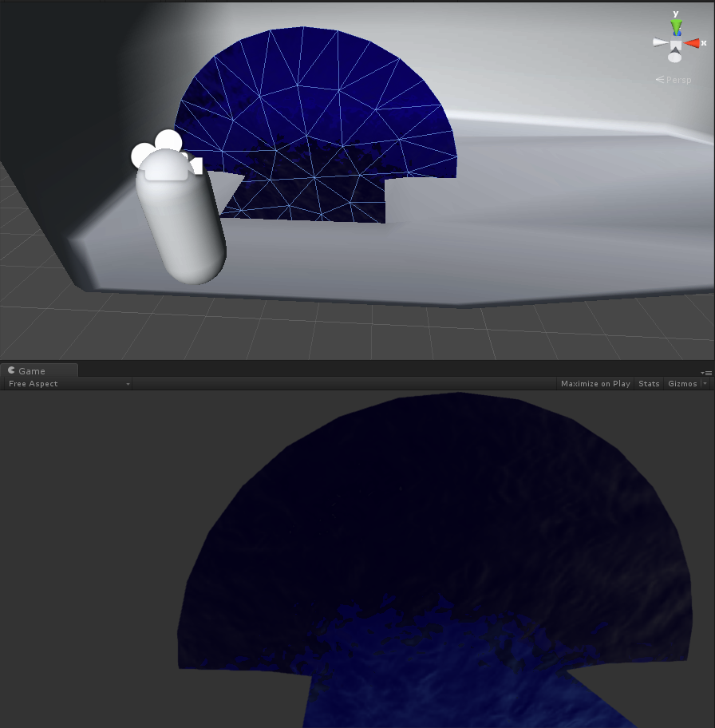Click the white left axis cone on the gizmo

point(660,43)
